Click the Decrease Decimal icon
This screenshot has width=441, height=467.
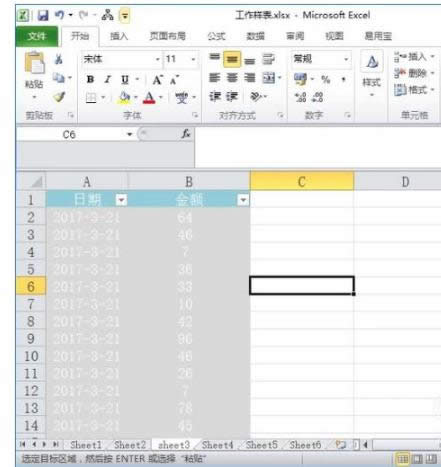pyautogui.click(x=317, y=97)
